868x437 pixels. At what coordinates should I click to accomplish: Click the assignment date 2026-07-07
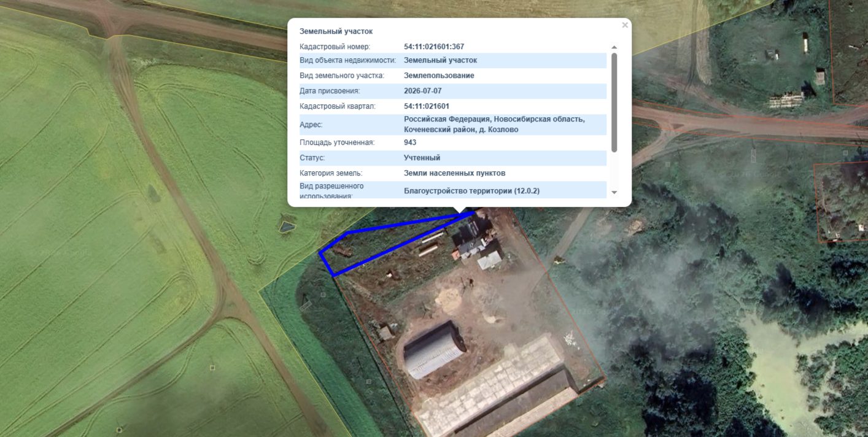pyautogui.click(x=423, y=91)
